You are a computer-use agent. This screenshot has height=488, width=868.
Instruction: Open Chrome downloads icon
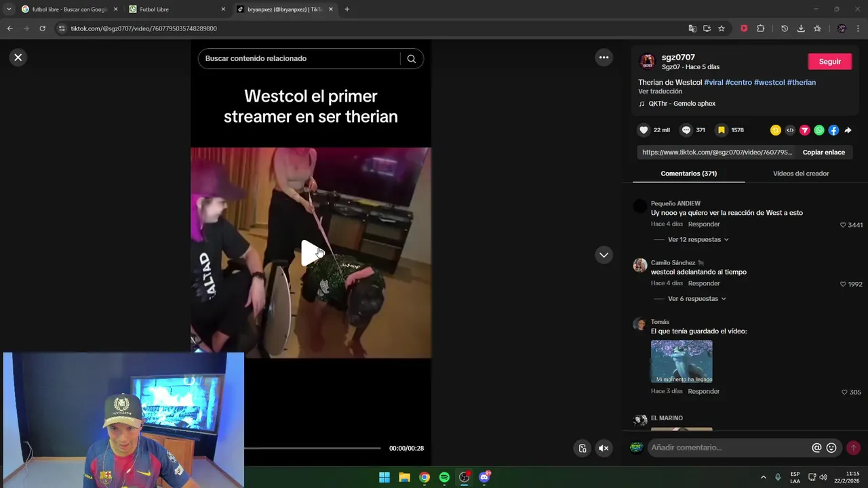coord(801,28)
